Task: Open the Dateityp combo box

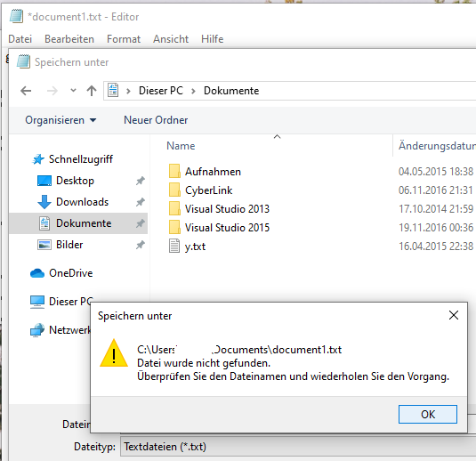Action: coord(298,447)
